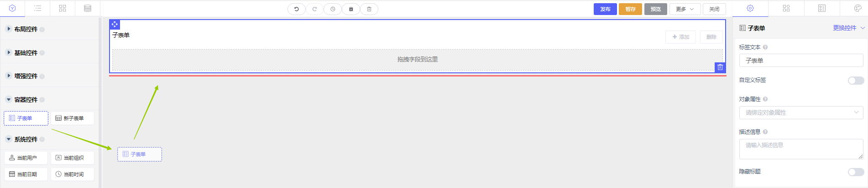Viewport: 868px width, 188px height.
Task: Toggle the 隐藏标题 switch
Action: point(856,172)
